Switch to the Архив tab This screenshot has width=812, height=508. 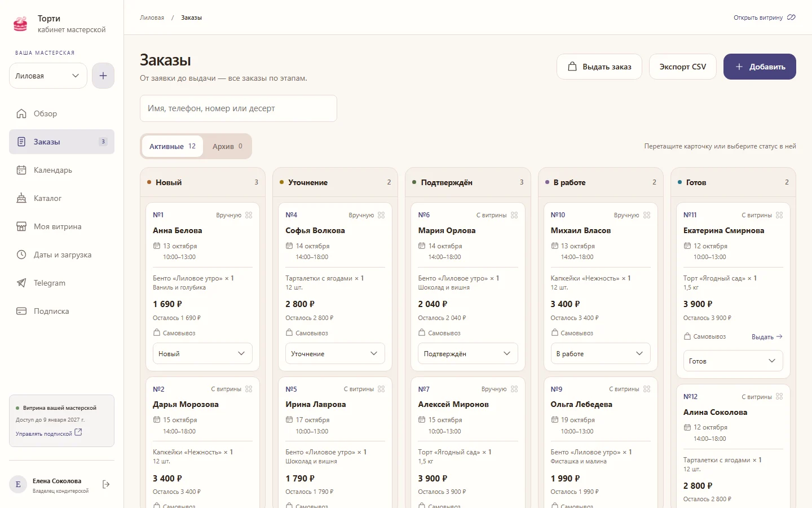click(x=227, y=146)
